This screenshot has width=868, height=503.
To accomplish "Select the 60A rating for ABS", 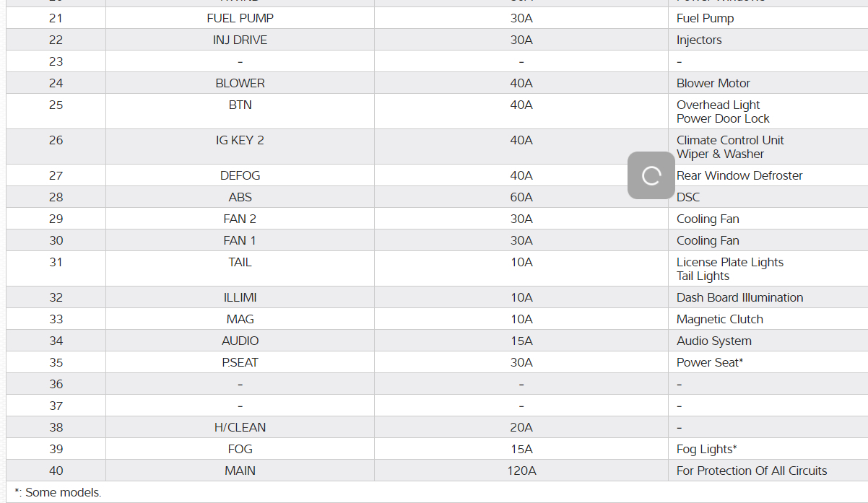I will click(x=521, y=197).
